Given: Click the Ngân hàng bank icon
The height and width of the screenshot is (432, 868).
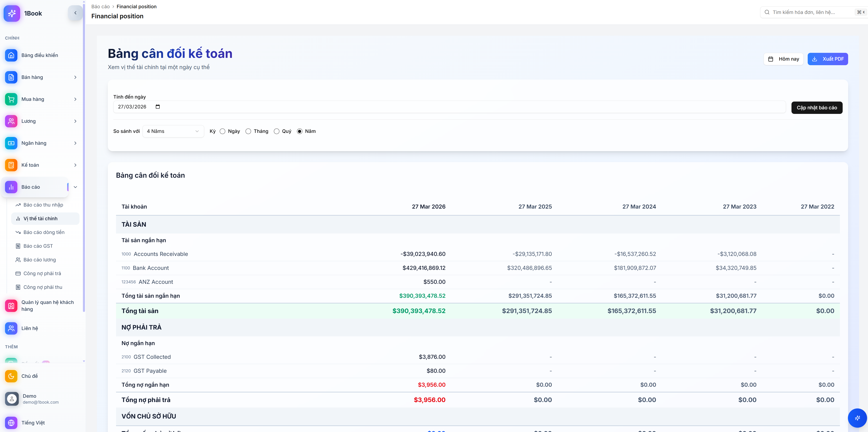Looking at the screenshot, I should pyautogui.click(x=11, y=143).
